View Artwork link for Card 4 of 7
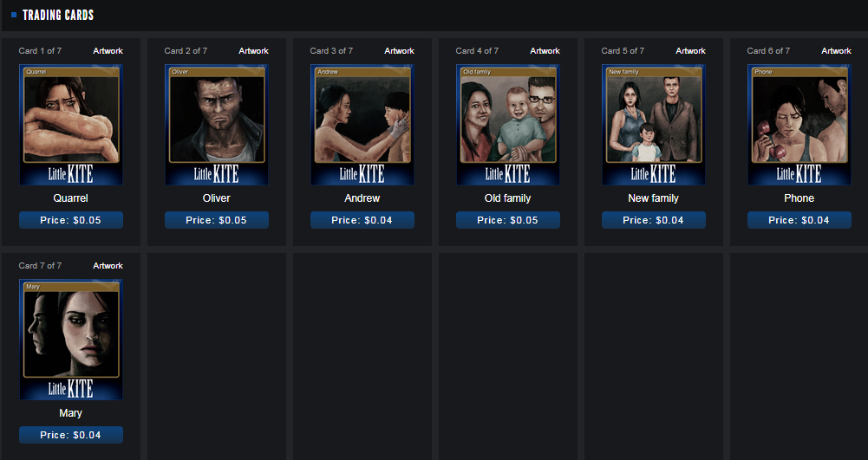This screenshot has height=460, width=868. [x=545, y=51]
